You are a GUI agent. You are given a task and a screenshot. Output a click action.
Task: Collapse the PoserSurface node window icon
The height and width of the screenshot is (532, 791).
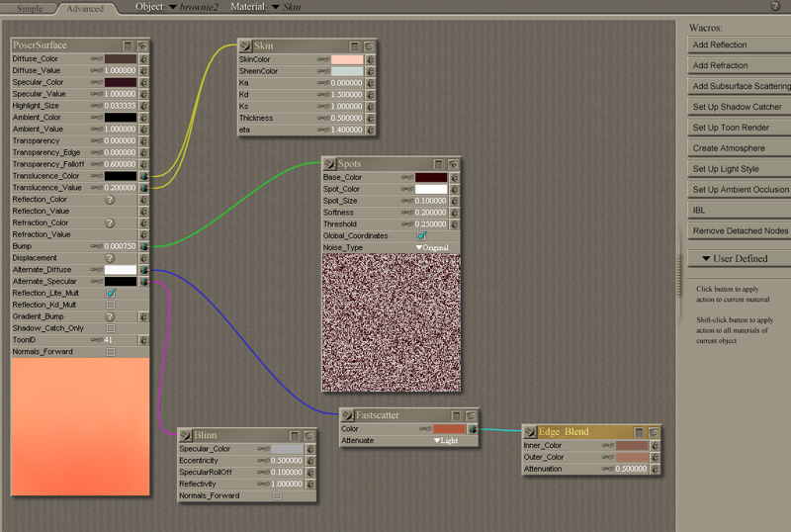point(128,45)
